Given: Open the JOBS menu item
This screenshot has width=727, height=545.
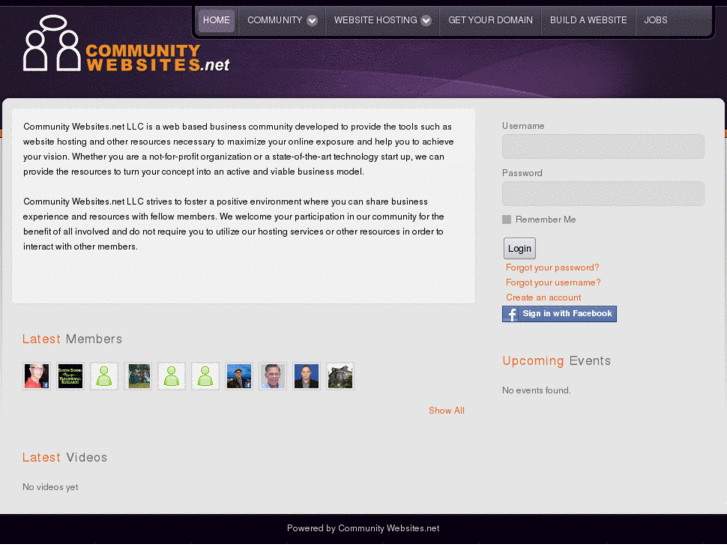Looking at the screenshot, I should [656, 20].
